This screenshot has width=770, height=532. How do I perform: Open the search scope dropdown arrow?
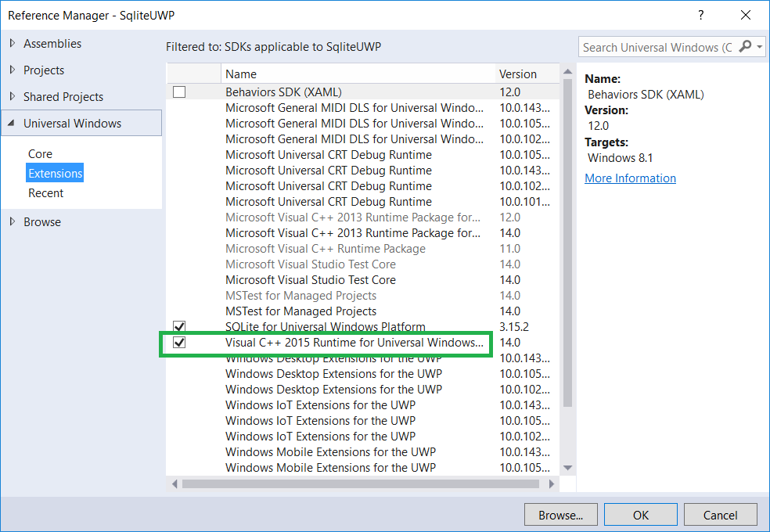click(x=761, y=47)
